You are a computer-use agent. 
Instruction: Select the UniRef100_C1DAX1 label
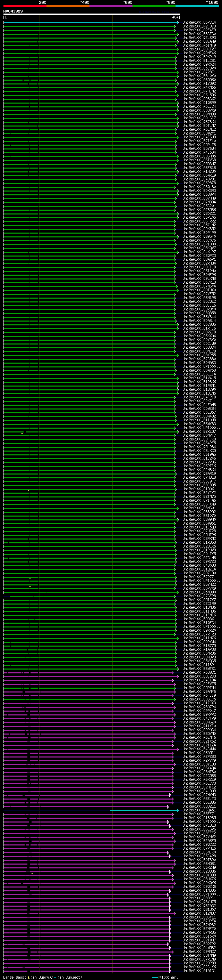click(199, 489)
